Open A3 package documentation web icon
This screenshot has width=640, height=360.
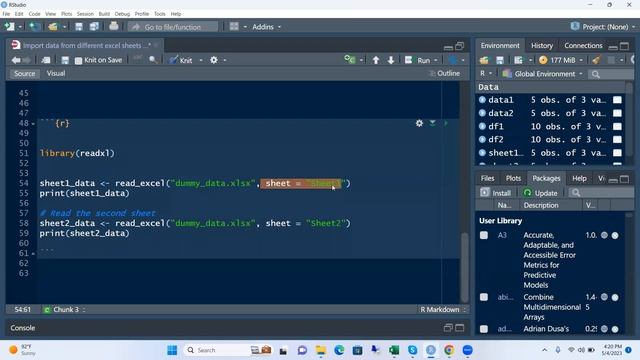(604, 235)
